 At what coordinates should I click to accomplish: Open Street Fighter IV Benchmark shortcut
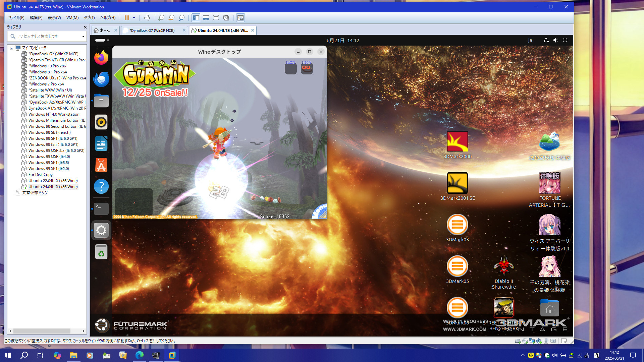504,314
